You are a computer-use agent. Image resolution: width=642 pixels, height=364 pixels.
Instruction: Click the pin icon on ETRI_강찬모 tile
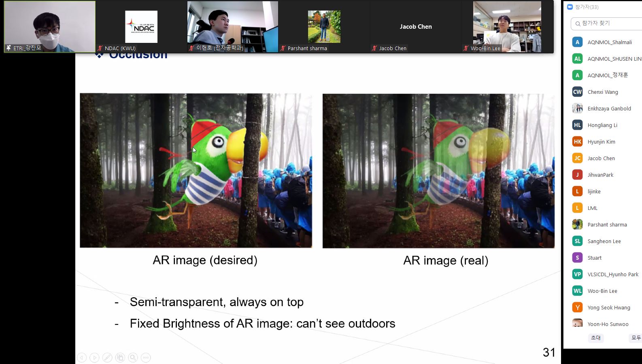(x=9, y=48)
